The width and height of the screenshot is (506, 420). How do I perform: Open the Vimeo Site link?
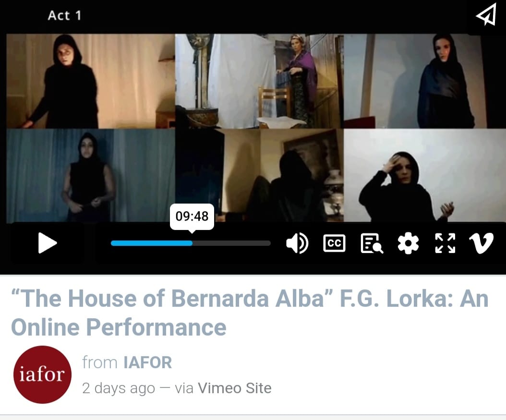pos(235,388)
